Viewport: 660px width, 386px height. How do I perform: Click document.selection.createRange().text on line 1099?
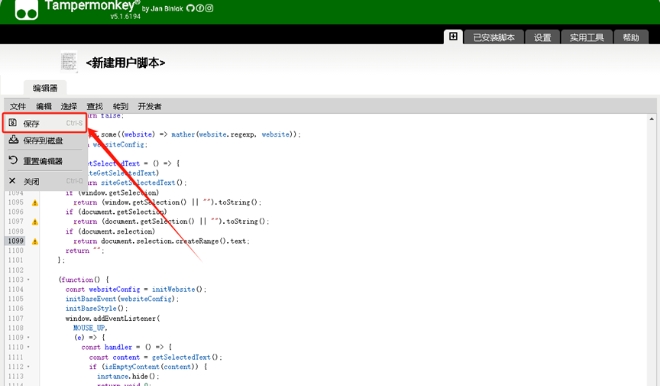click(x=173, y=241)
